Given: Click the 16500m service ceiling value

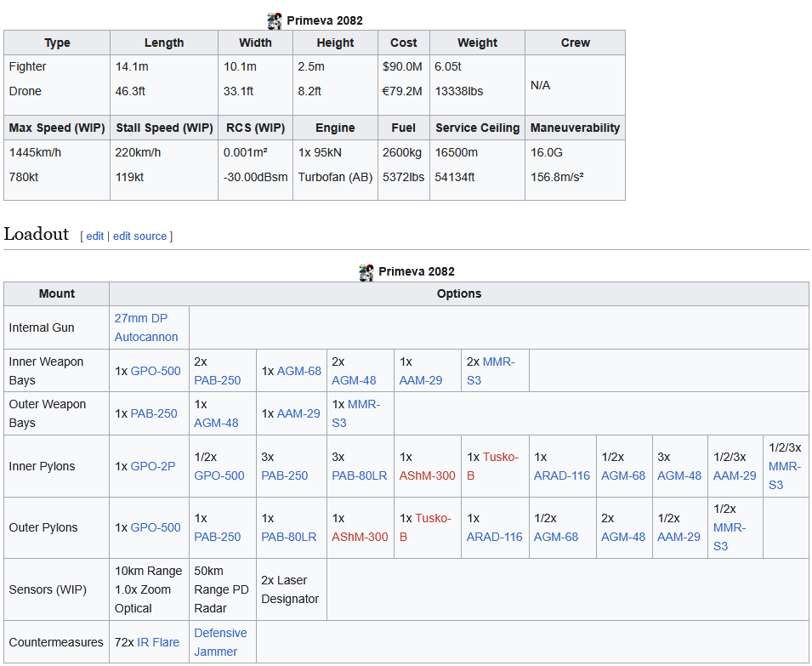Looking at the screenshot, I should 457,153.
